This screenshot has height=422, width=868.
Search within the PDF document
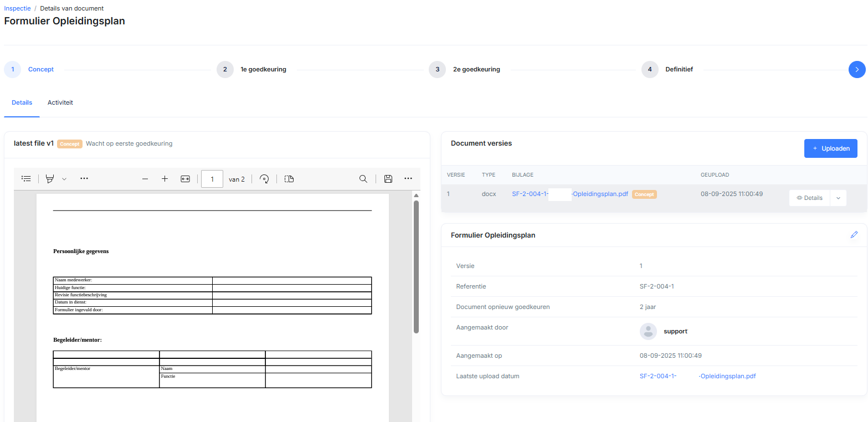[363, 179]
